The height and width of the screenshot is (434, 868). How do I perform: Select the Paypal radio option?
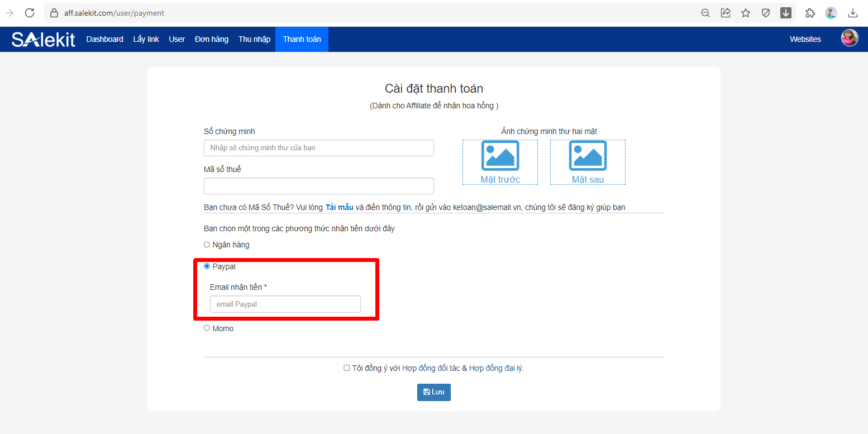click(x=207, y=266)
